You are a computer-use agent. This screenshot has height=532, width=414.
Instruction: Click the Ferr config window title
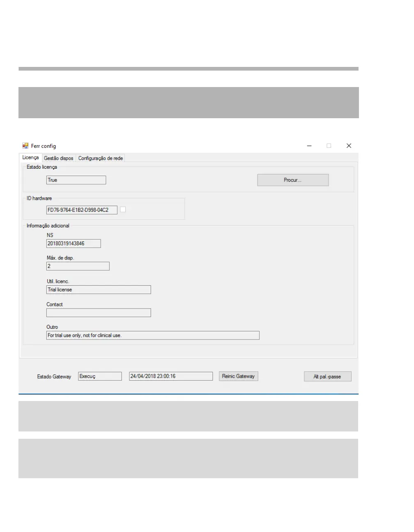click(44, 146)
